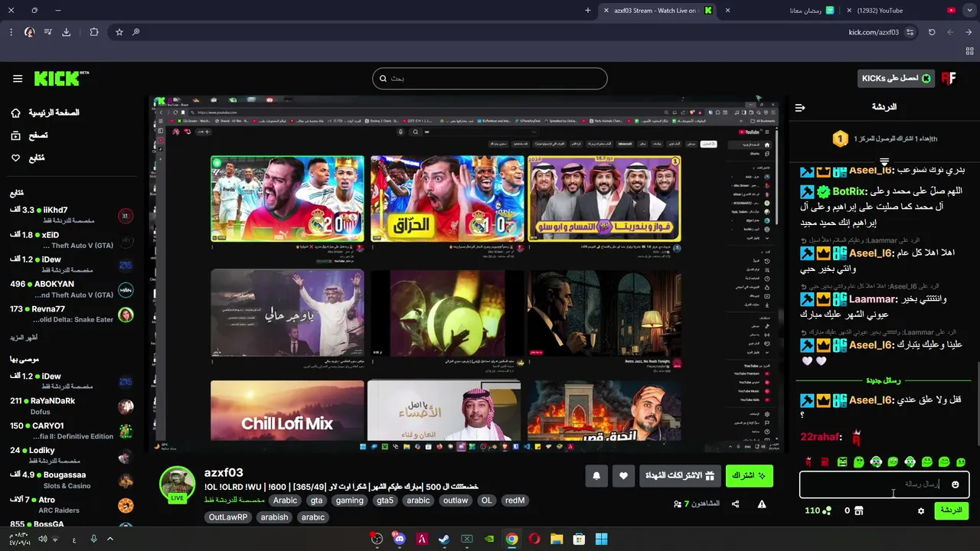
Task: Click the Chill Lofi Mix thumbnail in the stream
Action: coord(287,411)
